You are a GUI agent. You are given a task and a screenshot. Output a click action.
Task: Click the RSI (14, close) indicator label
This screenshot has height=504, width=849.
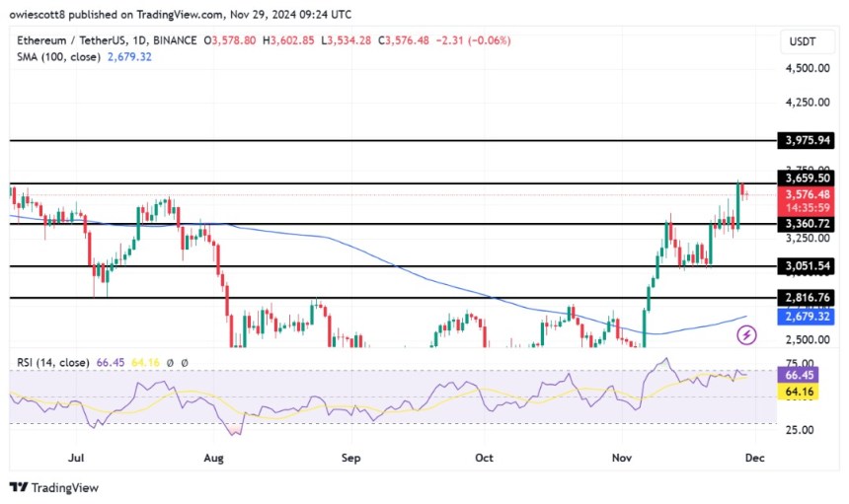pyautogui.click(x=54, y=364)
